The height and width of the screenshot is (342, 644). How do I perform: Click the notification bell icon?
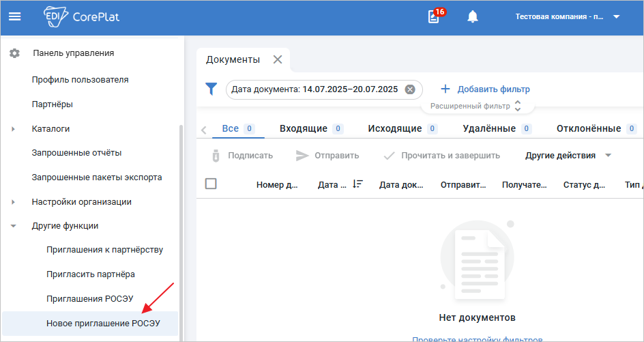click(473, 17)
